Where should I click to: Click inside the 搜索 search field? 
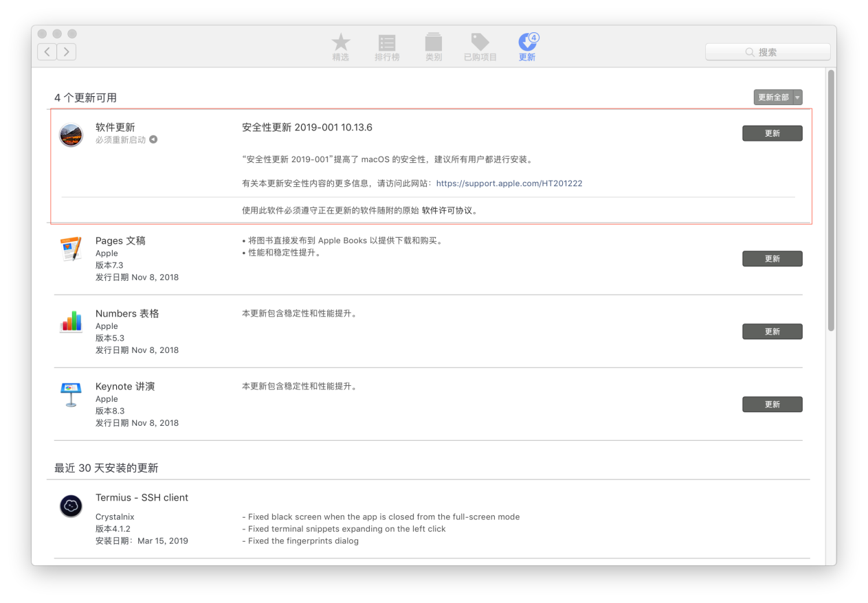(x=768, y=52)
